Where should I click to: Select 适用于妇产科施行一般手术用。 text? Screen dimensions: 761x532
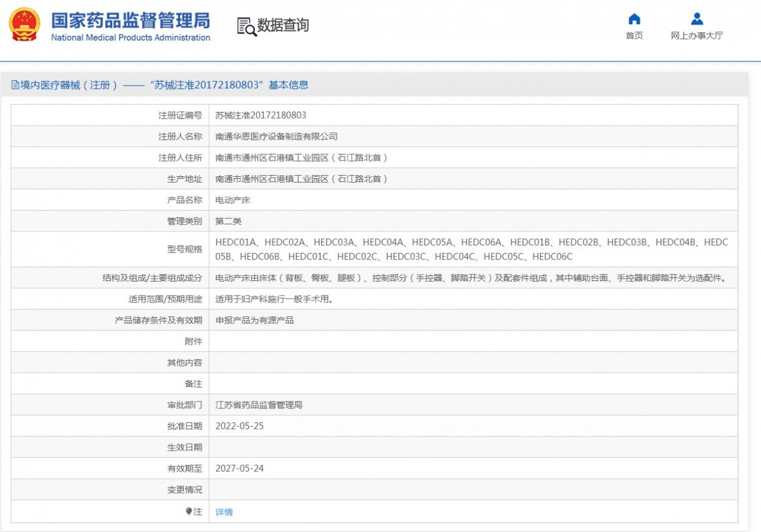coord(274,299)
